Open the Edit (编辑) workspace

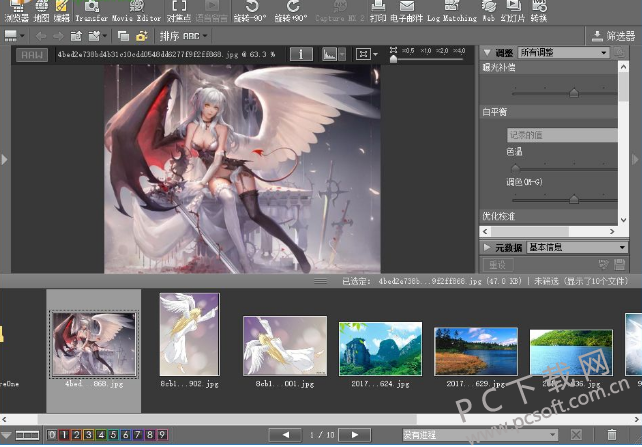(x=61, y=11)
